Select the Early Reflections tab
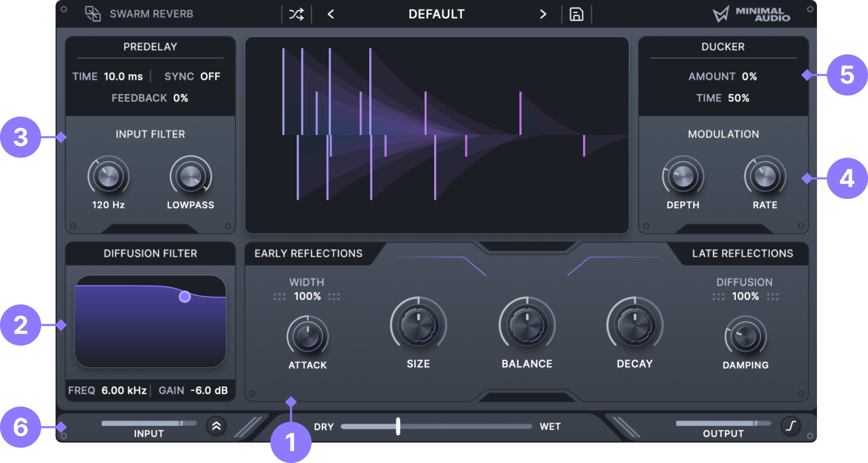Screen dimensions: 868x463 [x=308, y=253]
